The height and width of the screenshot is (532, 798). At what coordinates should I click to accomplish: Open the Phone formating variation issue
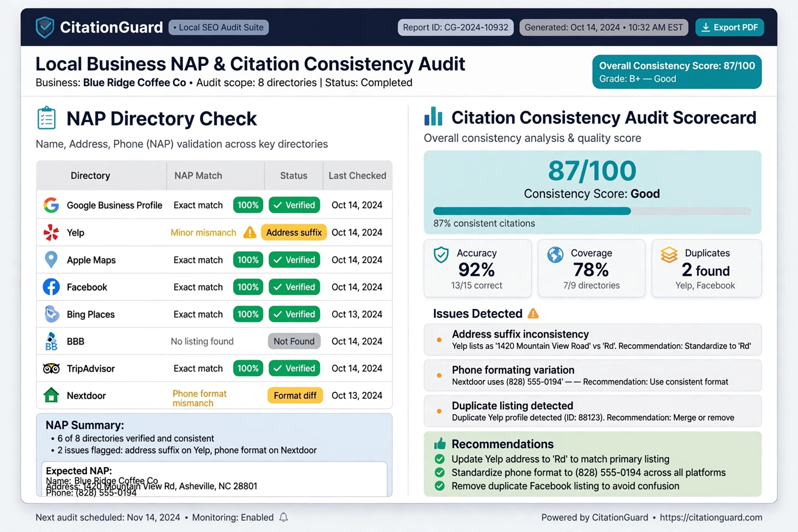593,375
